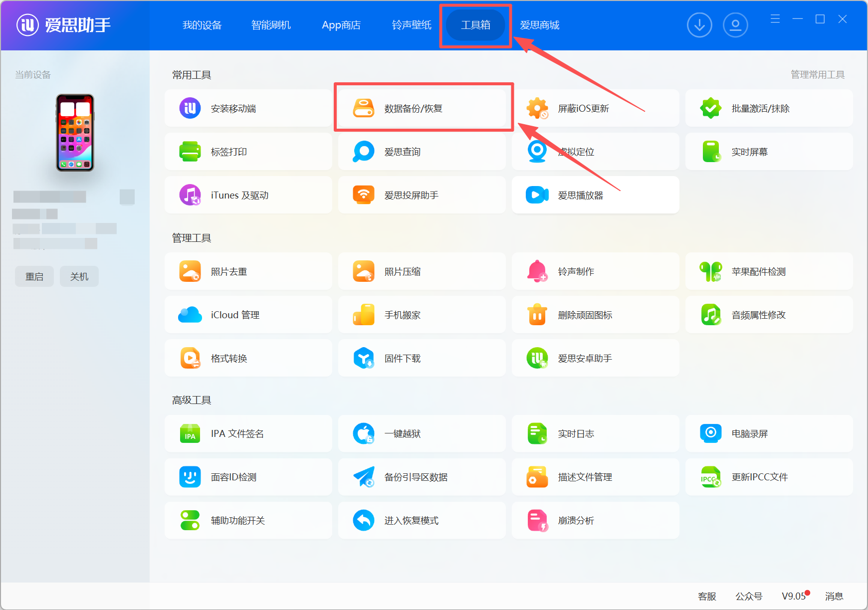Image resolution: width=868 pixels, height=610 pixels.
Task: Switch to the 我的设备 tab
Action: [x=202, y=24]
